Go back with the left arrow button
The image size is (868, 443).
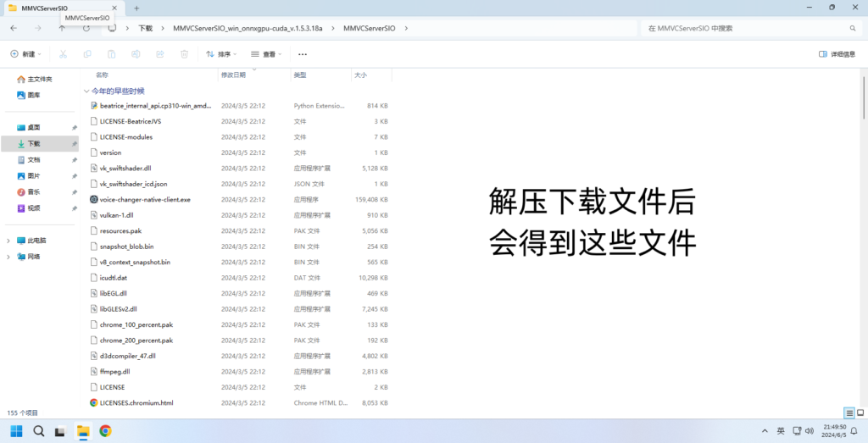14,28
